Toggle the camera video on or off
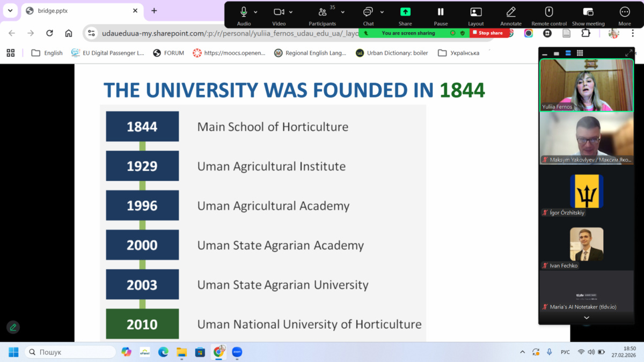 tap(279, 12)
